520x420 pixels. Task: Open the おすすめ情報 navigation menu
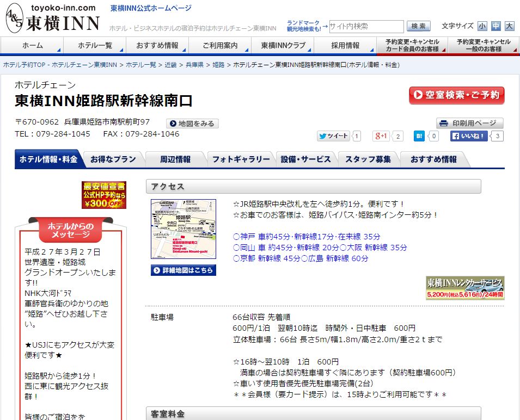pyautogui.click(x=157, y=45)
